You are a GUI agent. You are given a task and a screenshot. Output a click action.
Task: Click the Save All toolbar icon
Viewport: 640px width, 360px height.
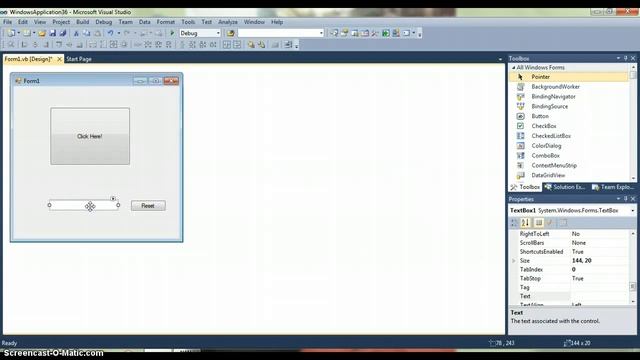pyautogui.click(x=63, y=33)
